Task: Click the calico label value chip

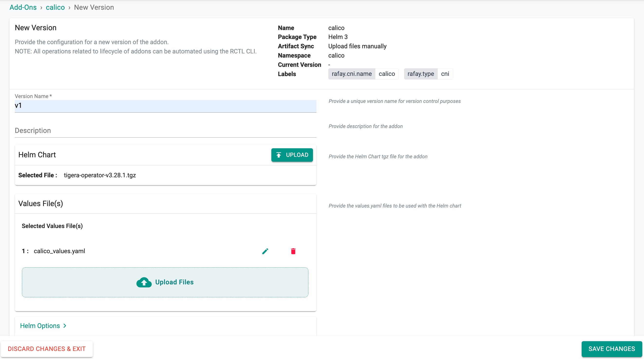Action: pos(387,74)
